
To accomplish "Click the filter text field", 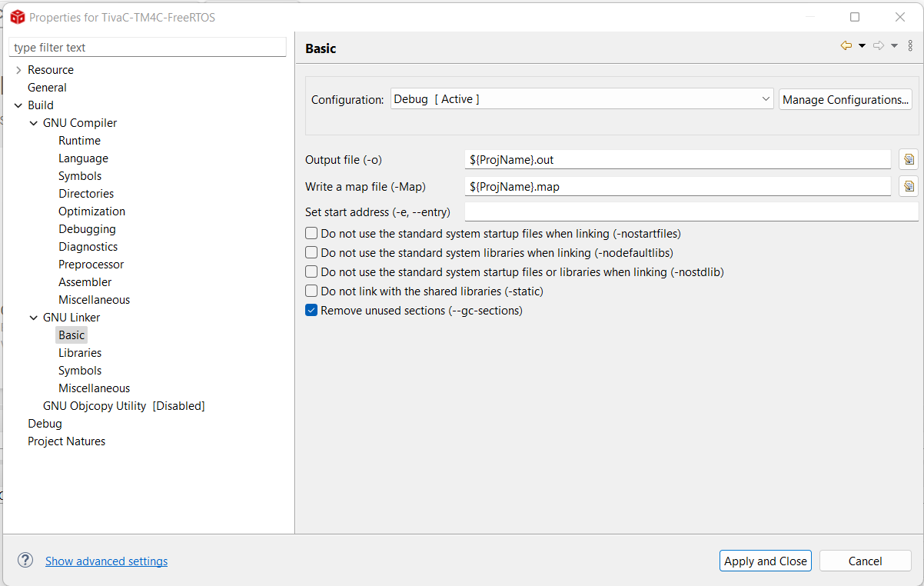I will click(x=148, y=48).
